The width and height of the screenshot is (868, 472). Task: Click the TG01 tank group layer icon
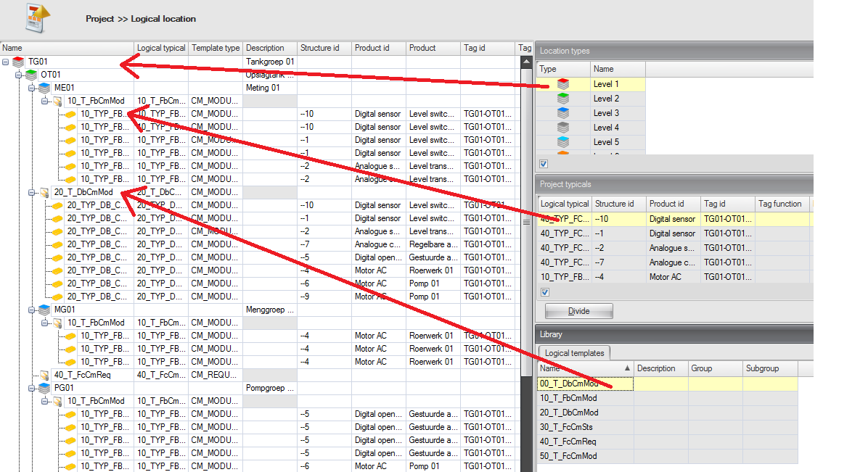tap(19, 62)
